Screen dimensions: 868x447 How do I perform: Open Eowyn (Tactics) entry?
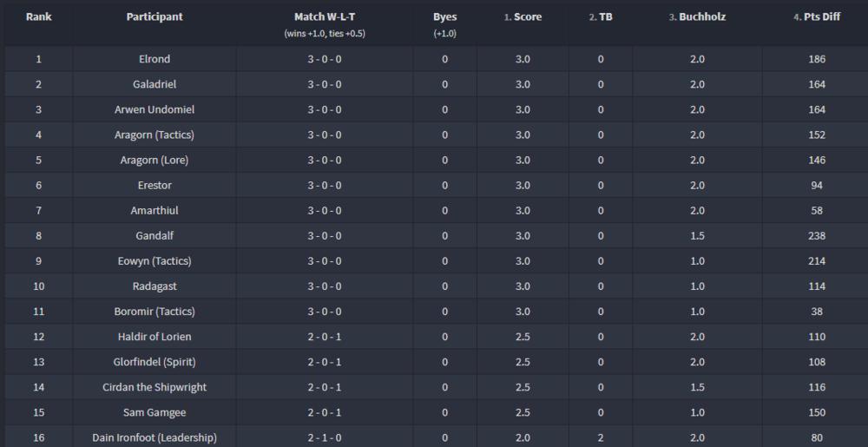point(155,260)
